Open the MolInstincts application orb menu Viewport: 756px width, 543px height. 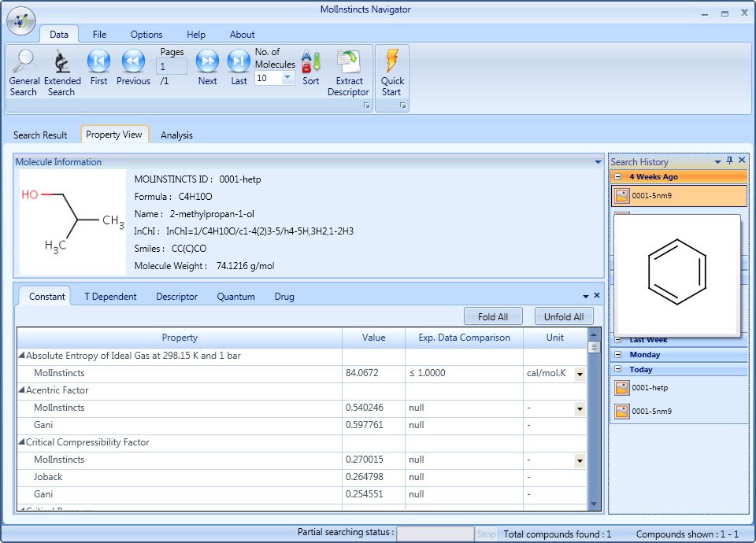(x=21, y=20)
